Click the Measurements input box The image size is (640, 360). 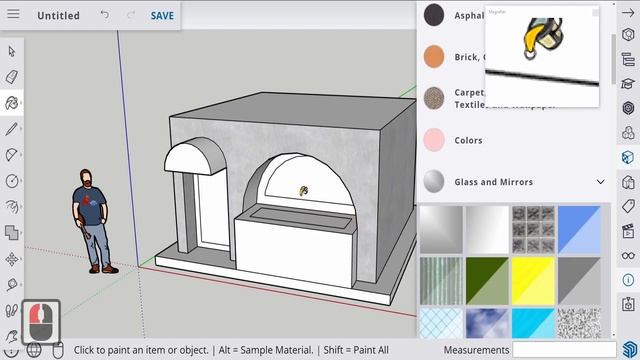(564, 350)
